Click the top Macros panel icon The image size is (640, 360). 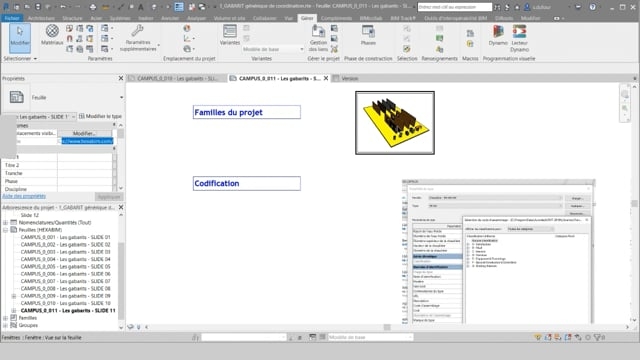[x=470, y=33]
